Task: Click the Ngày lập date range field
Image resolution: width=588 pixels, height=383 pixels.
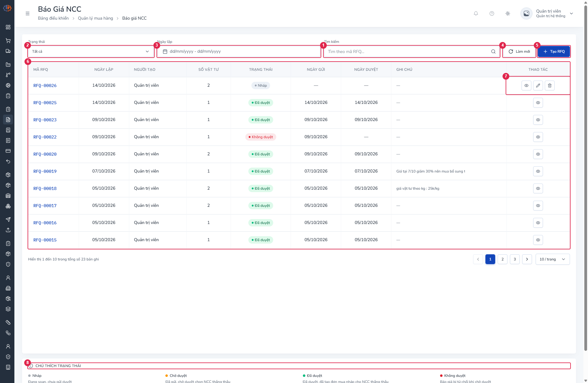Action: [239, 51]
